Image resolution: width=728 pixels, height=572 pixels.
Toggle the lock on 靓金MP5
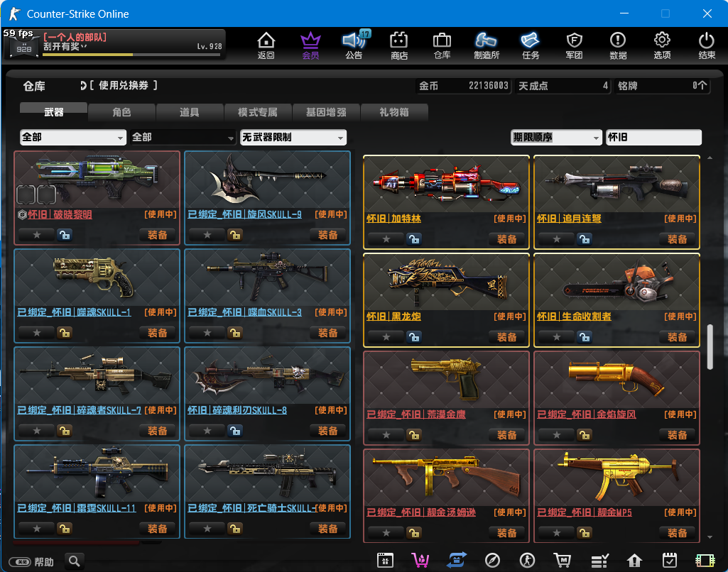584,533
